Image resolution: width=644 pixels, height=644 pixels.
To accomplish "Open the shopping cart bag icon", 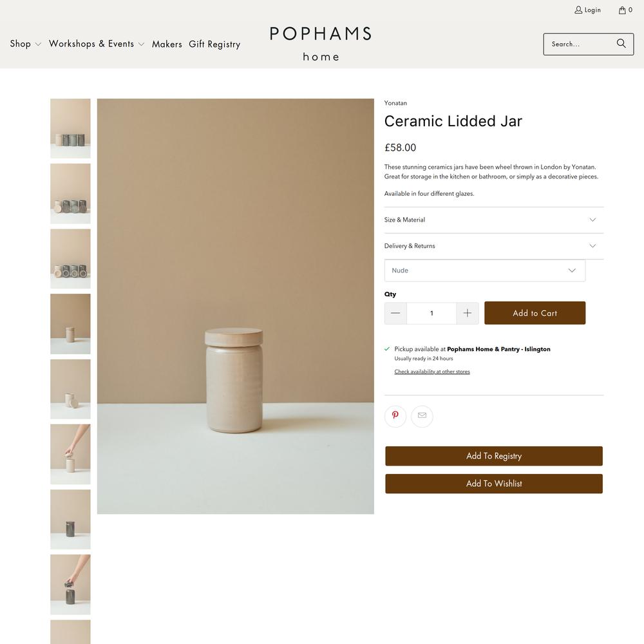I will tap(622, 10).
